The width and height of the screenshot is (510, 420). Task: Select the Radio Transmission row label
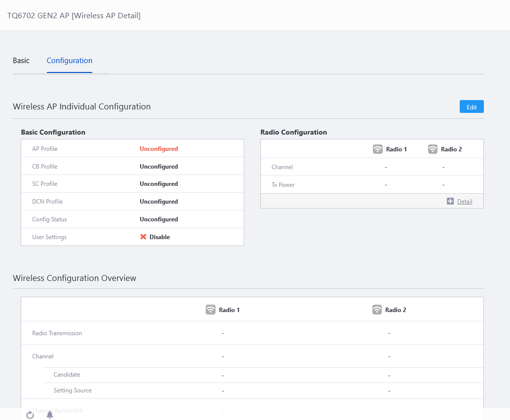click(57, 333)
